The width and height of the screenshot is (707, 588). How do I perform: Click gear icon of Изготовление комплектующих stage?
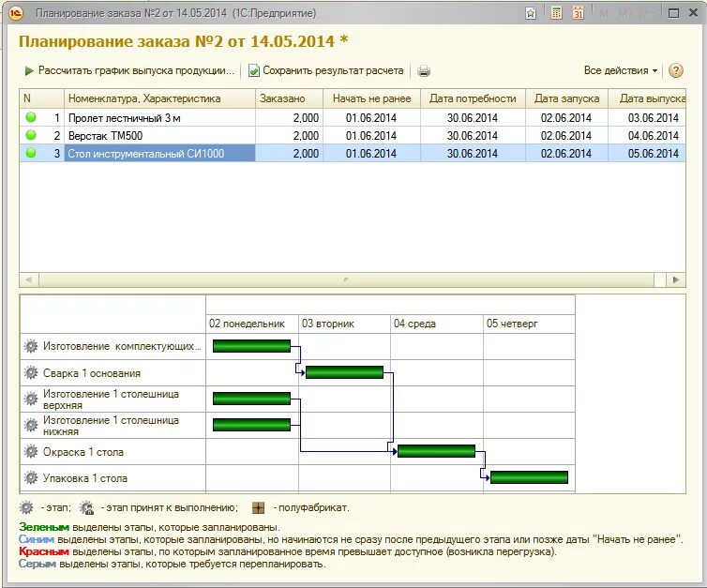coord(31,346)
